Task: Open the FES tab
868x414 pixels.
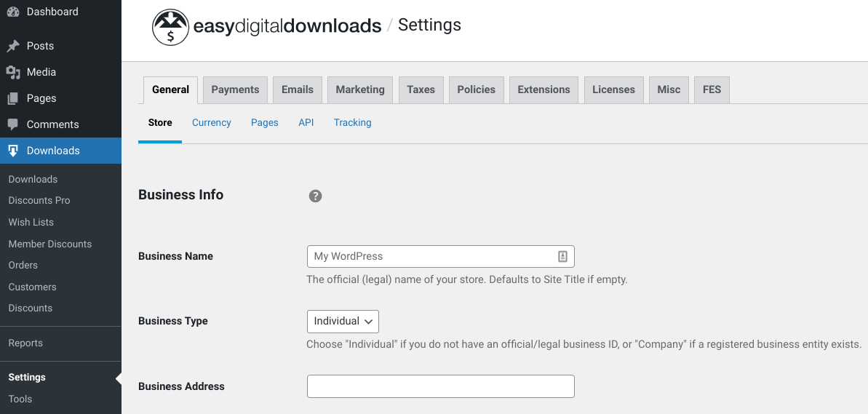Action: (712, 89)
